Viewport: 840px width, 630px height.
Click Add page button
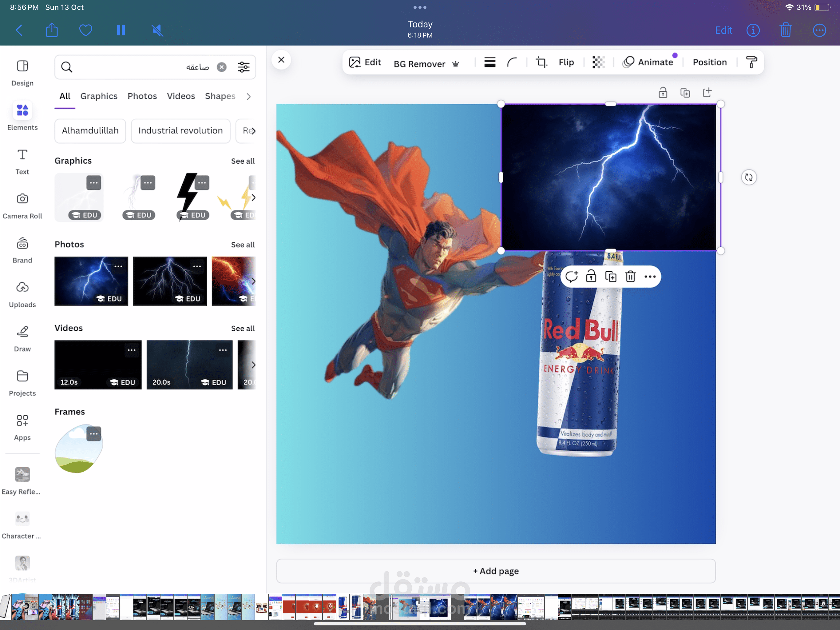click(x=496, y=571)
